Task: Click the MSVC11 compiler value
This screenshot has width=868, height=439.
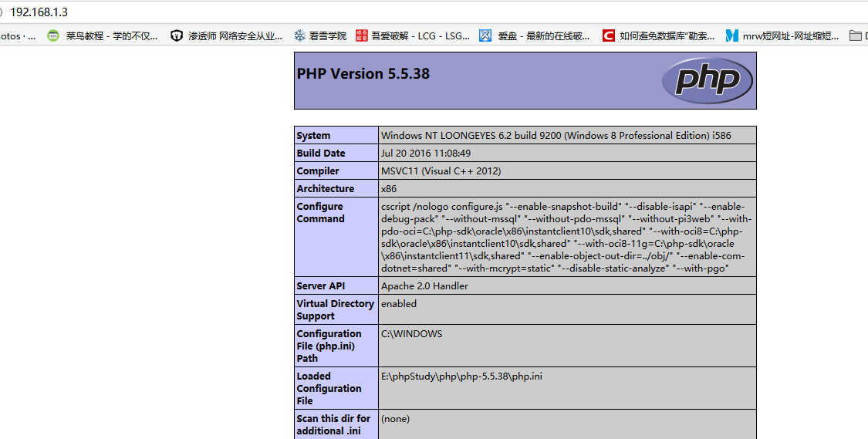Action: 441,171
